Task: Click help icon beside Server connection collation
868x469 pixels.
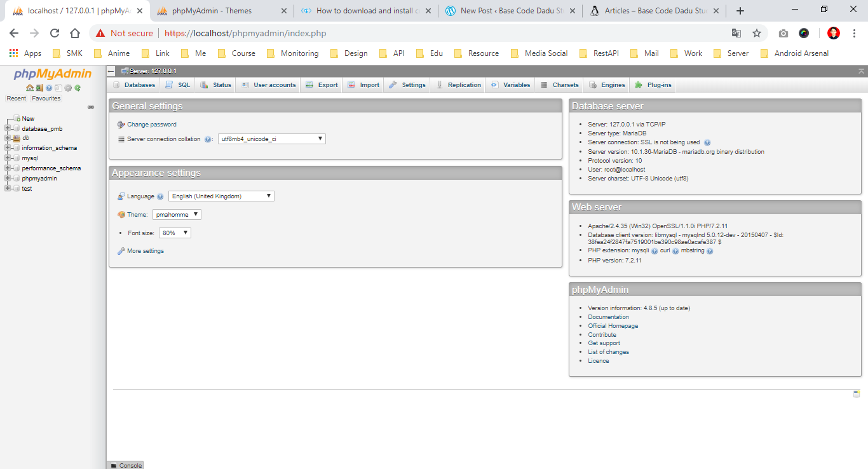Action: 208,139
